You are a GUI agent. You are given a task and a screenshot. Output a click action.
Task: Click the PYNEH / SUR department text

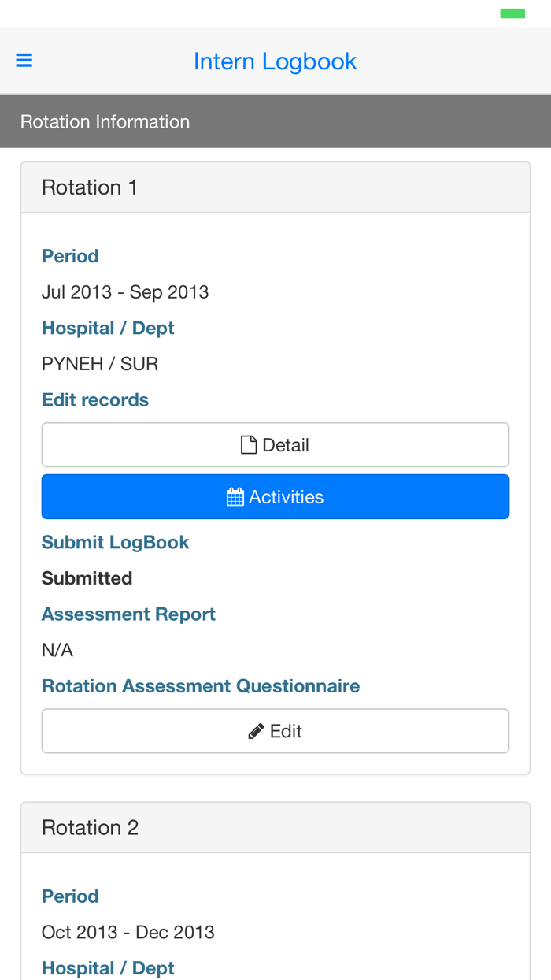[x=100, y=362]
